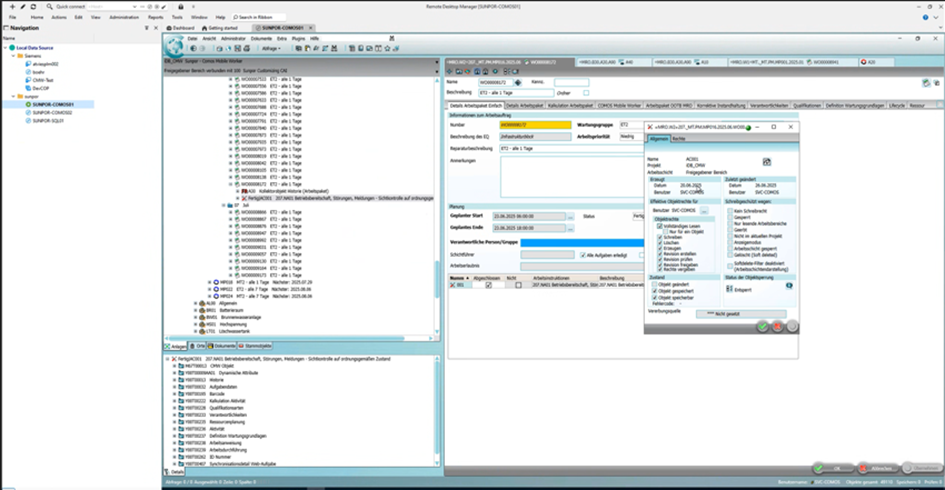Toggle 'Alle Aufgaben erledigt' checkbox
The height and width of the screenshot is (490, 945).
[x=580, y=255]
